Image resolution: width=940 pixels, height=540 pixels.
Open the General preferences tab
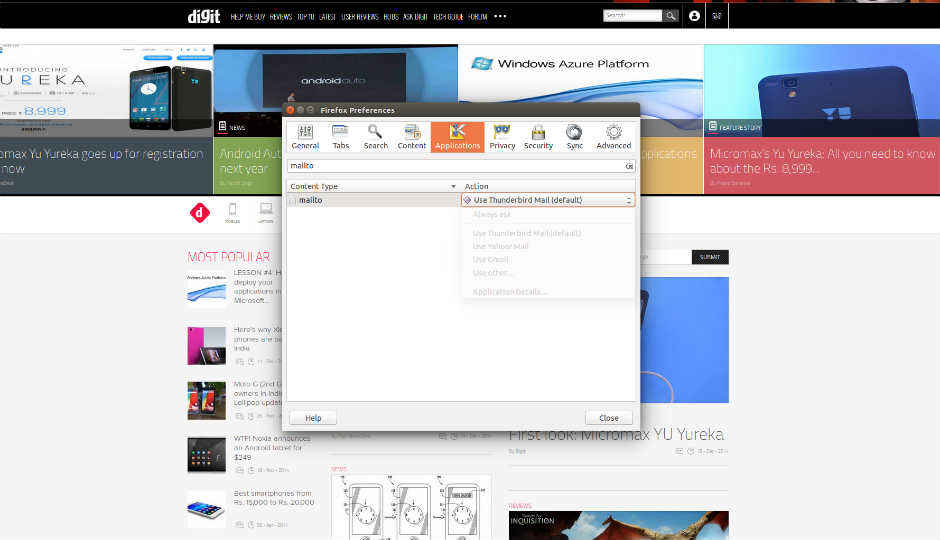(x=305, y=137)
